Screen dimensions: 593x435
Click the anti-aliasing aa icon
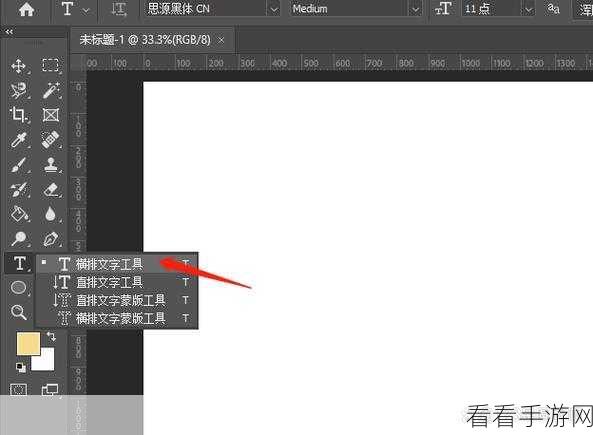click(553, 9)
